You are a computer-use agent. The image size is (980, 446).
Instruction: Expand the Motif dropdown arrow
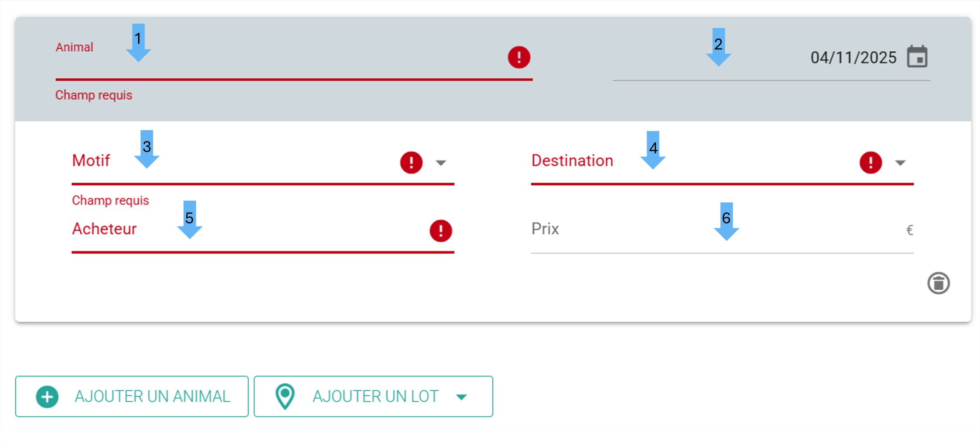(441, 163)
